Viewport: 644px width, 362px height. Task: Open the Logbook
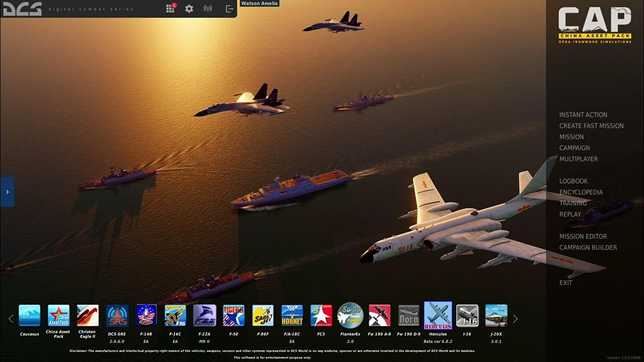574,181
